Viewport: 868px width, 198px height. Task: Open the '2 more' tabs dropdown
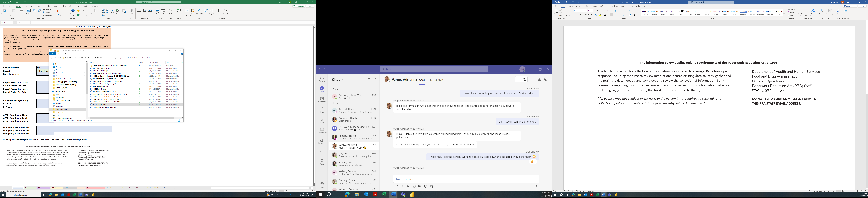point(440,80)
